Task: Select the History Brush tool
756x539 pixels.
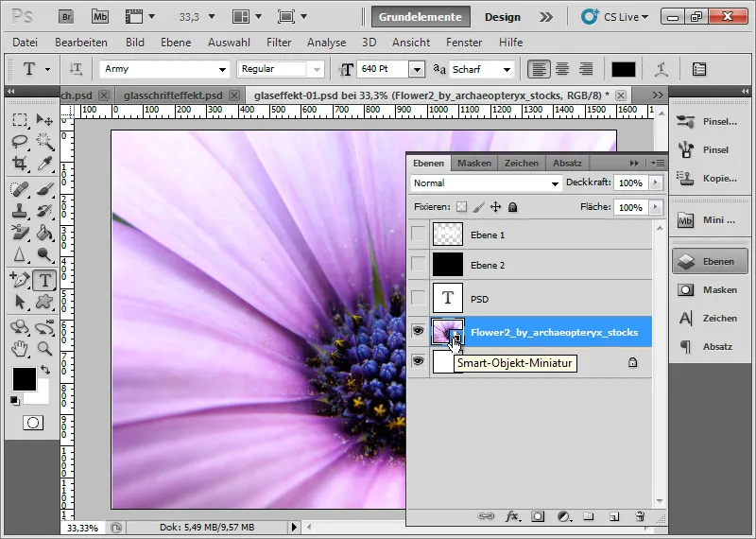Action: [44, 211]
